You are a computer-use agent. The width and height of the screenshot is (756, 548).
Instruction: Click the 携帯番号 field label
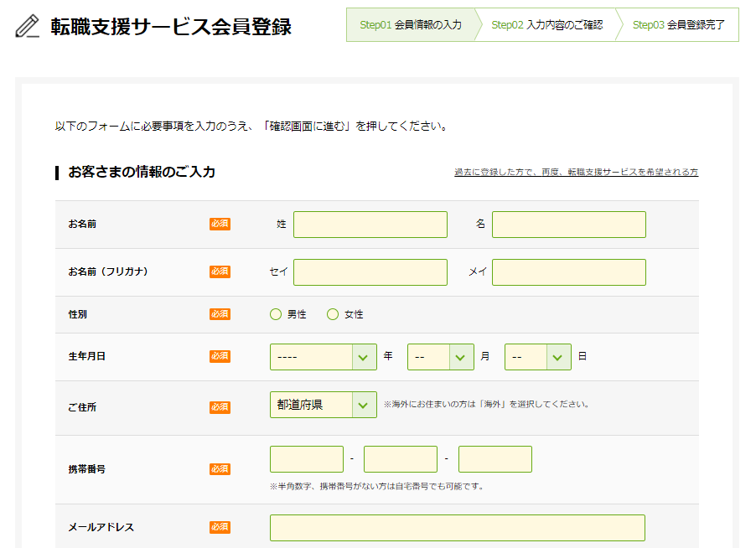click(87, 469)
